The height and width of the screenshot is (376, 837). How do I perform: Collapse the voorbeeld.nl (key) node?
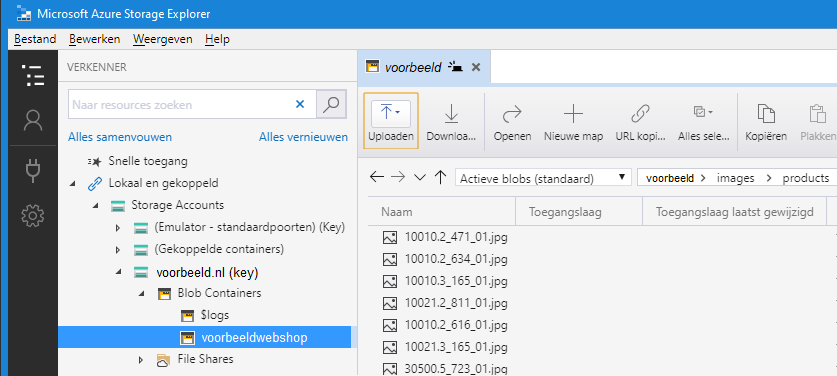coord(119,273)
